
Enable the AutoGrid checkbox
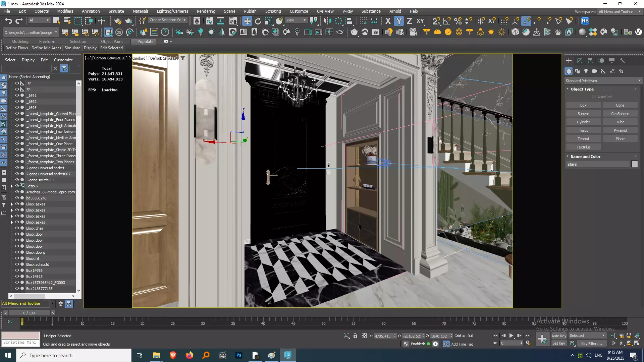pos(594,97)
